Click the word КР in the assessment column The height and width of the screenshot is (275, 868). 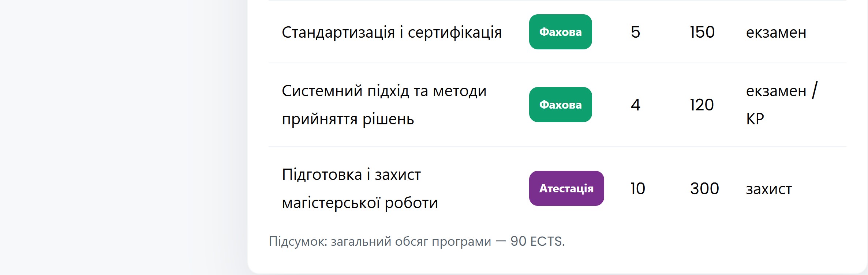755,119
